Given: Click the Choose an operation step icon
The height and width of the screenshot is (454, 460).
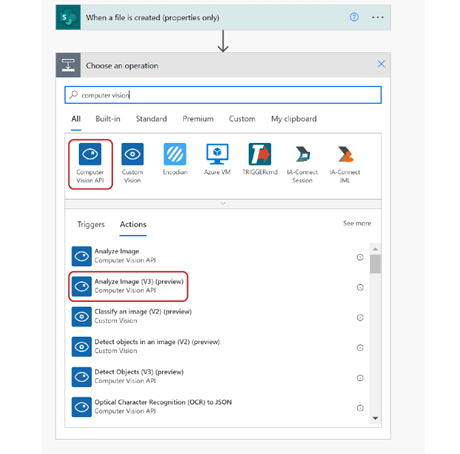Looking at the screenshot, I should [x=68, y=65].
